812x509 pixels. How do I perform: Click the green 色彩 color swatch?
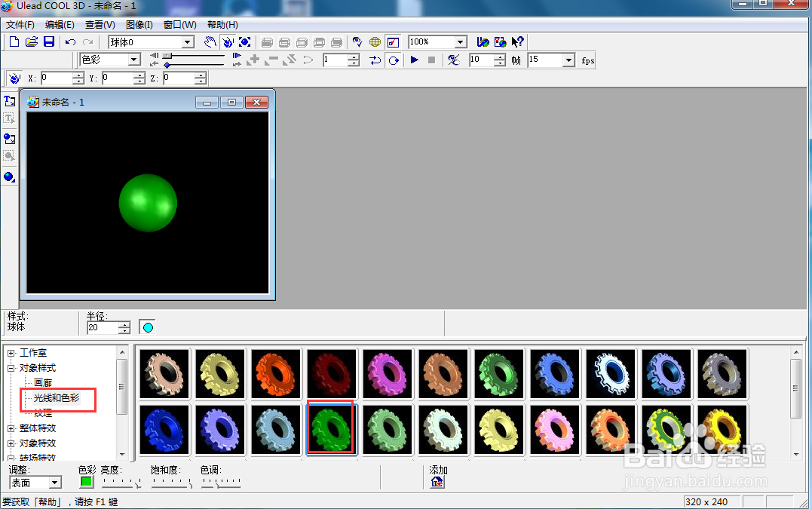click(87, 482)
